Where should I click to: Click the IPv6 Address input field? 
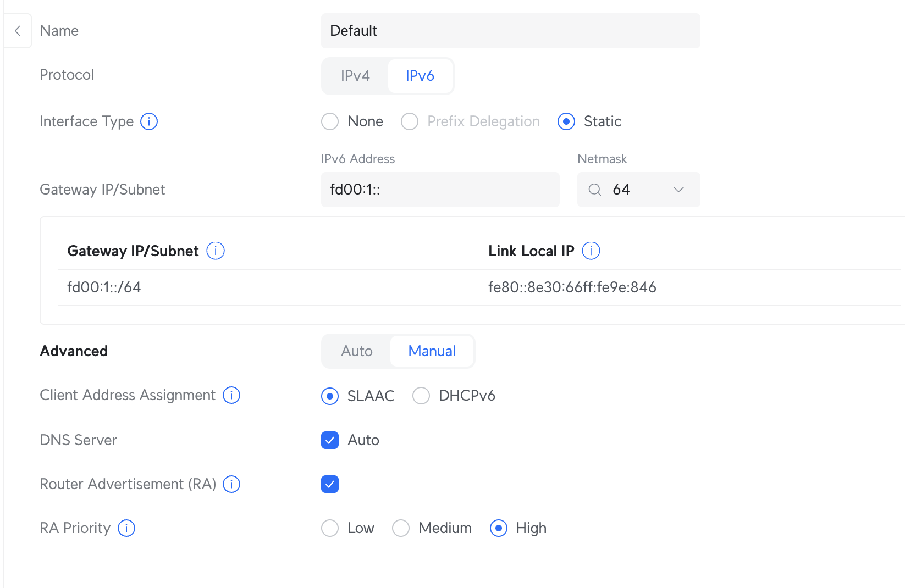coord(440,190)
